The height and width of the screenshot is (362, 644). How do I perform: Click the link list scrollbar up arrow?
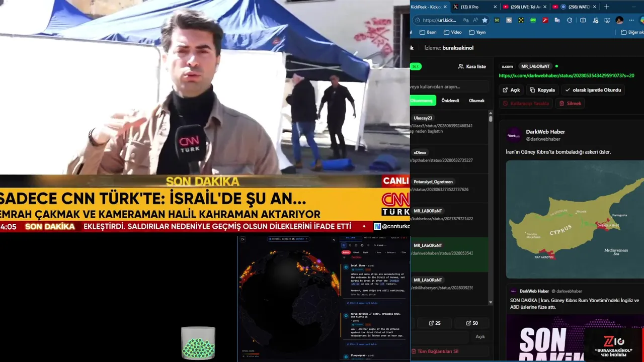[x=491, y=114]
